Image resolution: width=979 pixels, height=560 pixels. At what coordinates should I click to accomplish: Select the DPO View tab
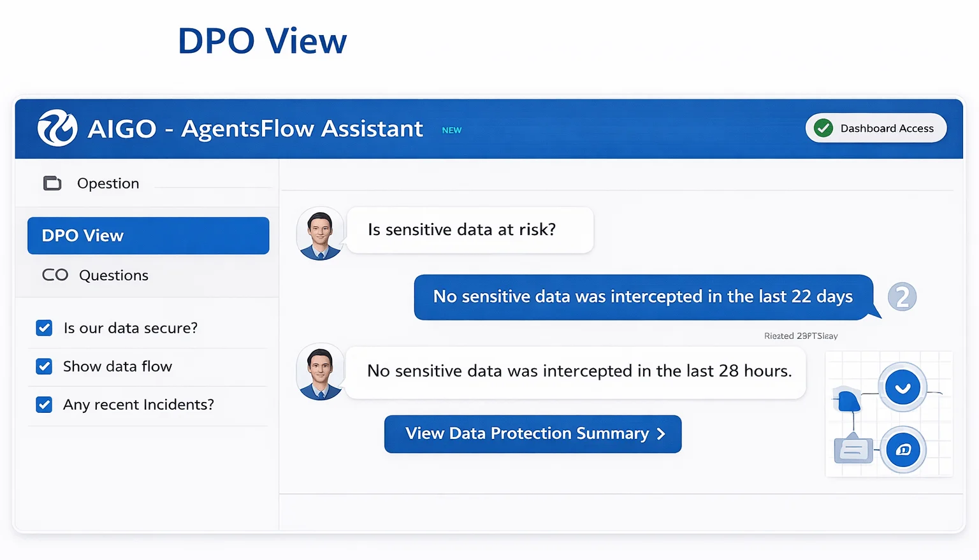tap(148, 236)
